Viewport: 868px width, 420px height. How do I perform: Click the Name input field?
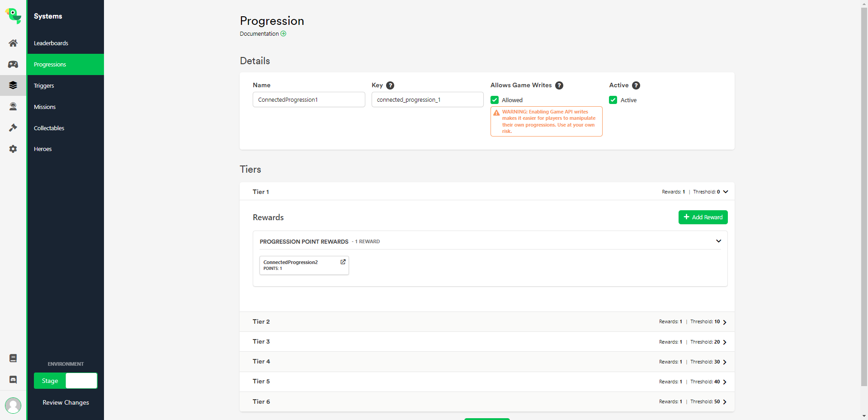point(309,99)
